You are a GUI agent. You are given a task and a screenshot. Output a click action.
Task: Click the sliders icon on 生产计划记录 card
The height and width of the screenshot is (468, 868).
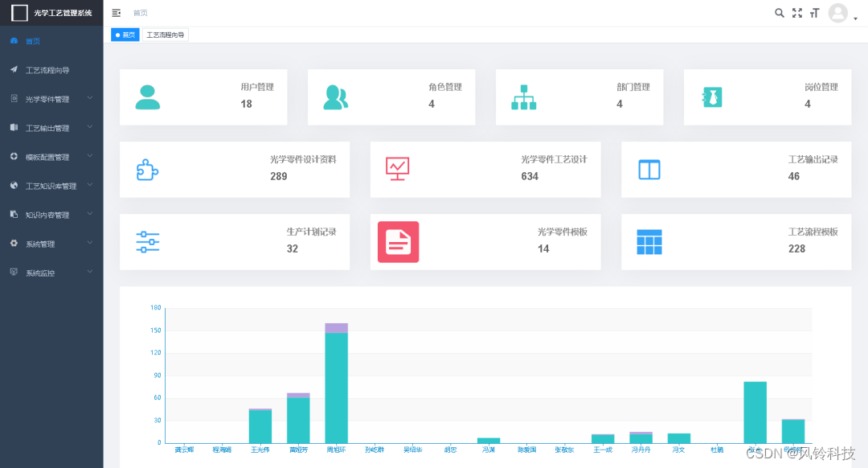coord(148,242)
